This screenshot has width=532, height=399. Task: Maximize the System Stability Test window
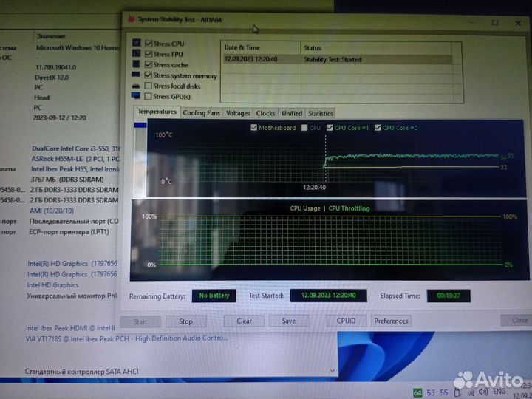pos(494,22)
